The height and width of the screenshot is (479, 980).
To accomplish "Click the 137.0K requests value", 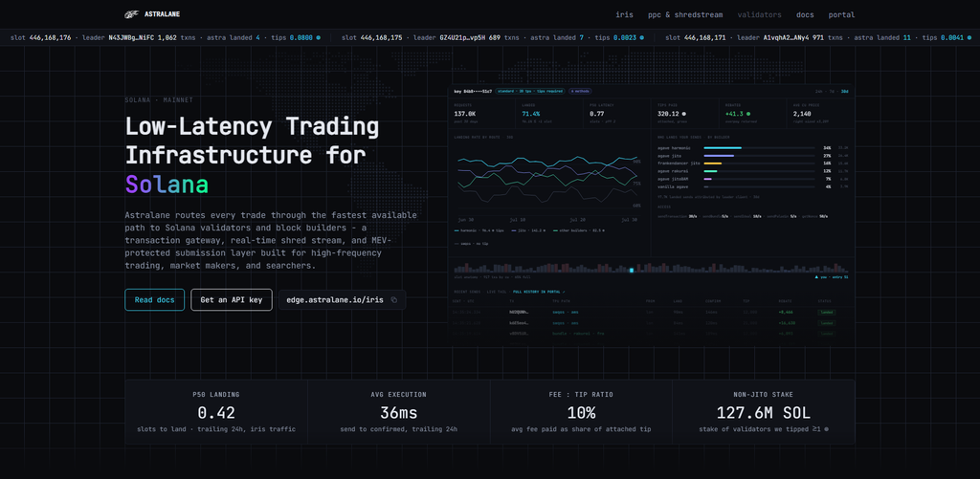I will click(465, 114).
